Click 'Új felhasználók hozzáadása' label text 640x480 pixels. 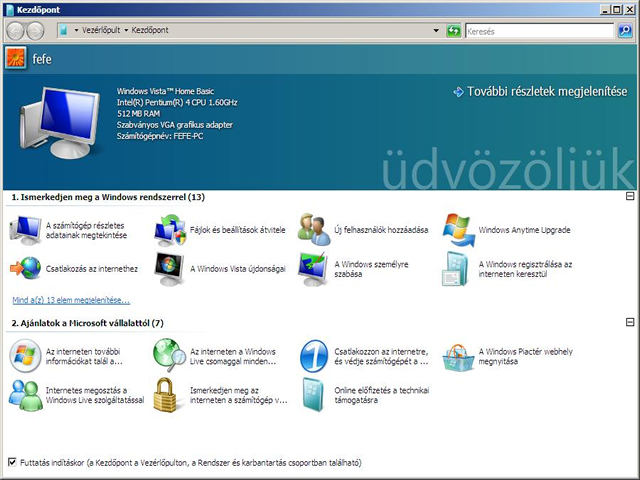tap(381, 230)
